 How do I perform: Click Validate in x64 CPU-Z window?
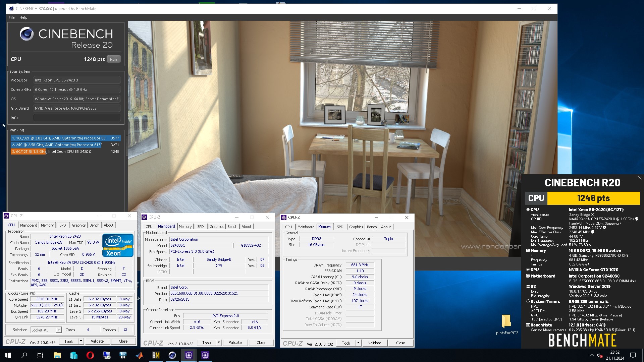point(97,341)
